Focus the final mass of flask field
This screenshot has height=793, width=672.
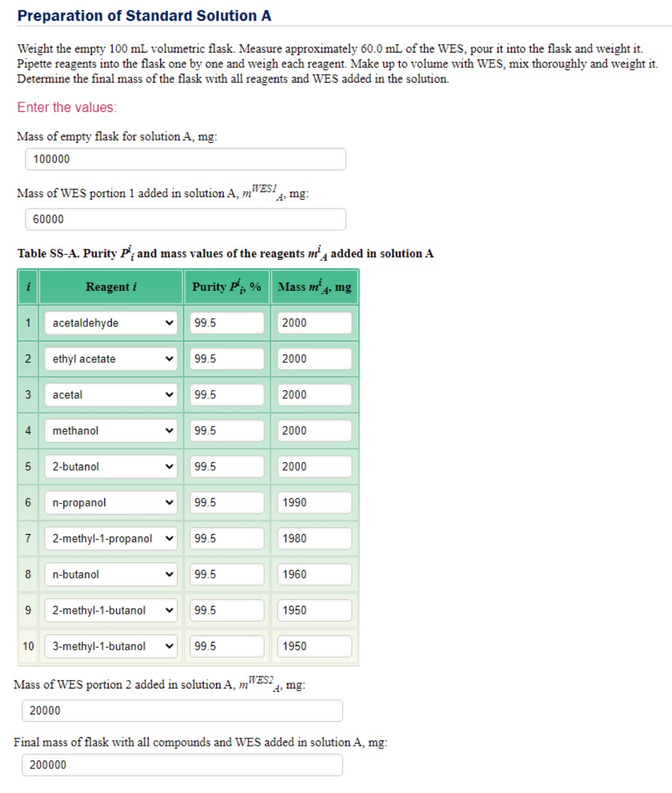[182, 764]
